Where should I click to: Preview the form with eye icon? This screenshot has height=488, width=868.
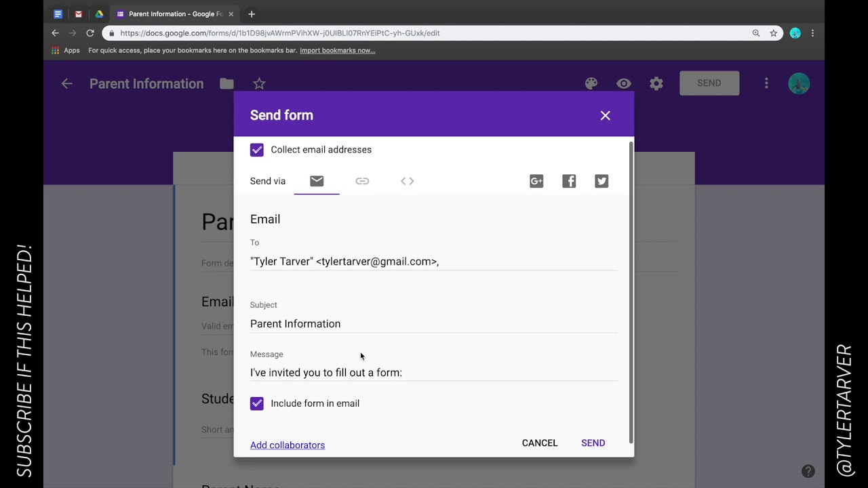point(624,83)
